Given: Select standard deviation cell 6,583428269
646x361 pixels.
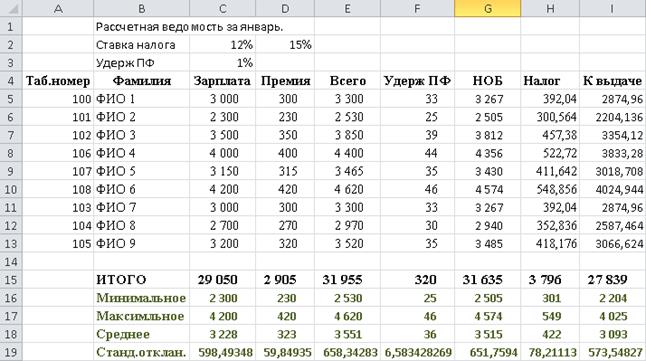Looking at the screenshot, I should coord(417,352).
